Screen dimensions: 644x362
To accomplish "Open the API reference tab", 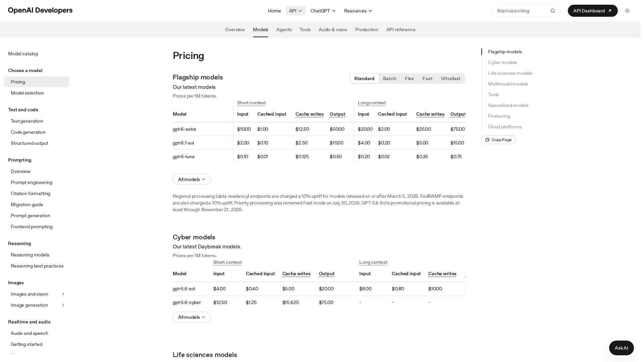I will pyautogui.click(x=401, y=29).
